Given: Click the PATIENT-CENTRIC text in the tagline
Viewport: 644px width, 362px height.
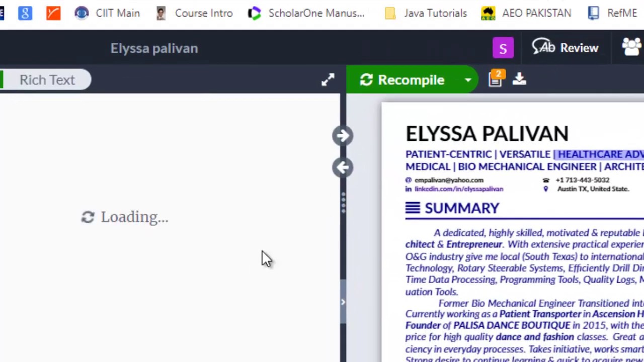Looking at the screenshot, I should [x=450, y=154].
